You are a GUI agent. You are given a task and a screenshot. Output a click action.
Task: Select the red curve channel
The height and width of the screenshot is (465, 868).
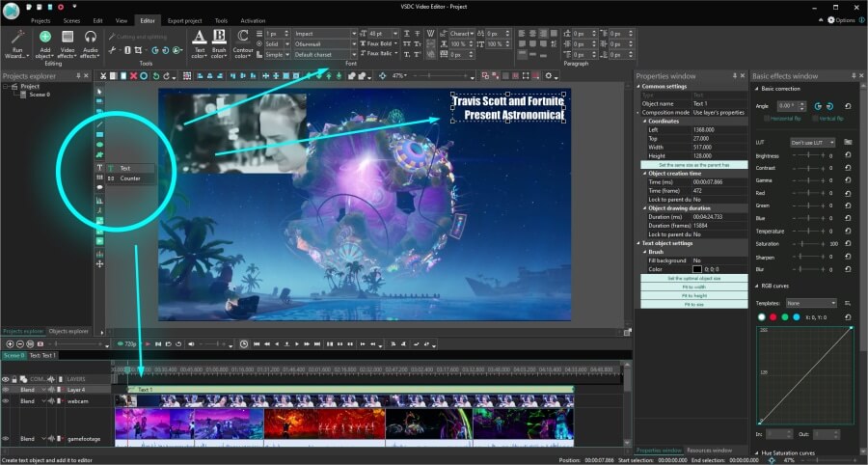click(x=773, y=317)
